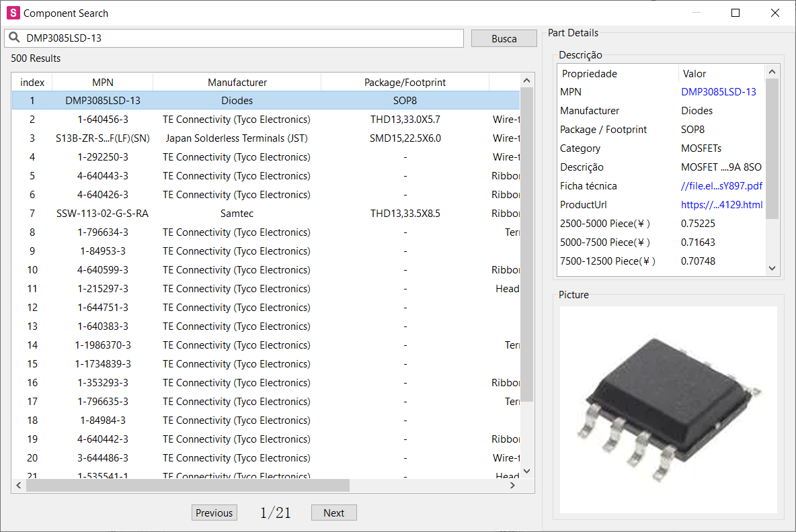Close the Component Search window
Image resolution: width=796 pixels, height=532 pixels.
(774, 13)
